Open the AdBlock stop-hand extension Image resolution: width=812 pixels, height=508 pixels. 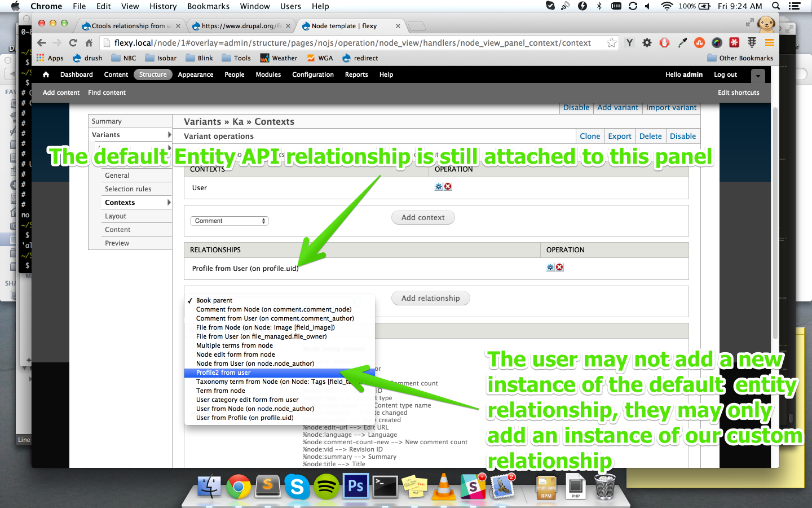pyautogui.click(x=665, y=43)
